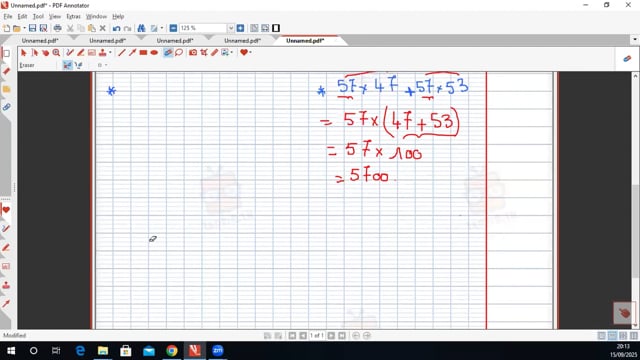The width and height of the screenshot is (640, 360).
Task: Zoom in with the blue plus button
Action: coord(240,28)
